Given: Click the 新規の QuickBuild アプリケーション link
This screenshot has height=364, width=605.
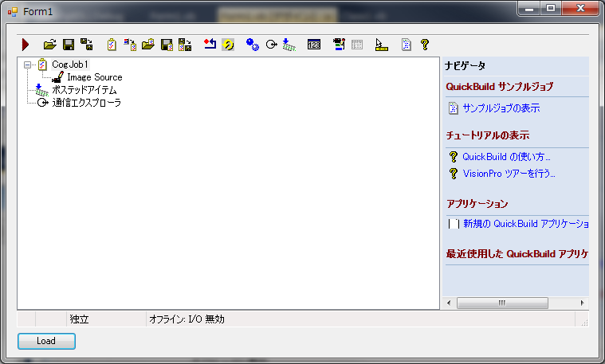Looking at the screenshot, I should point(525,224).
